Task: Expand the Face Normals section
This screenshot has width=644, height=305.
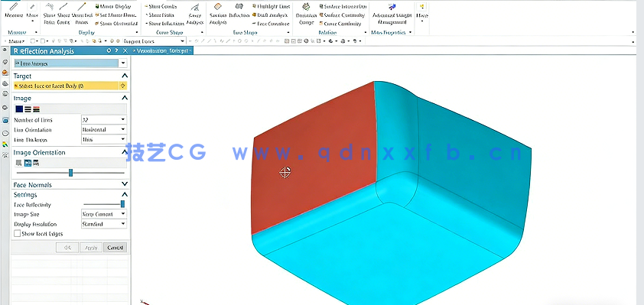Action: 125,184
